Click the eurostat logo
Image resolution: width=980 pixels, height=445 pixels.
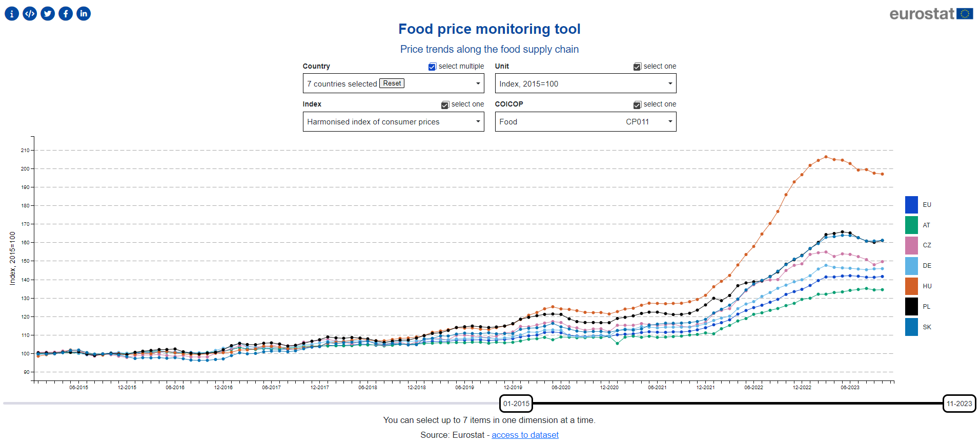pos(931,14)
